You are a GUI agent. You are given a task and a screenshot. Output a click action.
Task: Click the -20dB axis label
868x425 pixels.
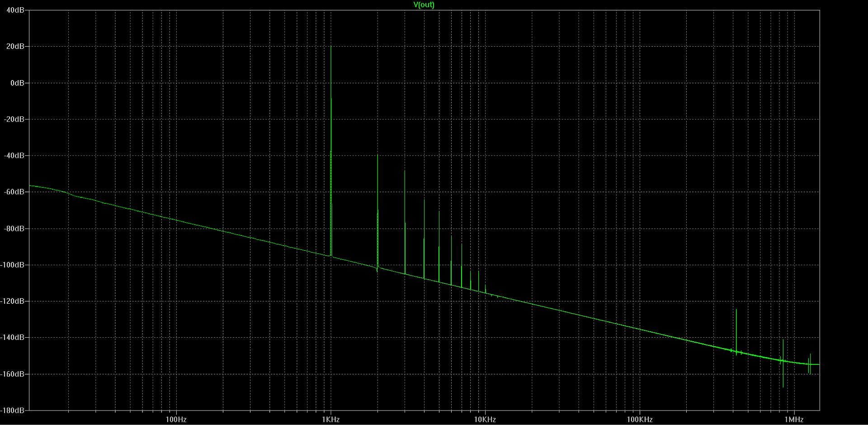pyautogui.click(x=14, y=119)
